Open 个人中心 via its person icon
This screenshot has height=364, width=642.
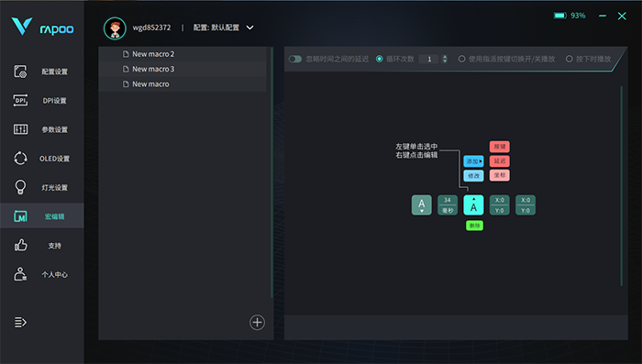[x=20, y=274]
